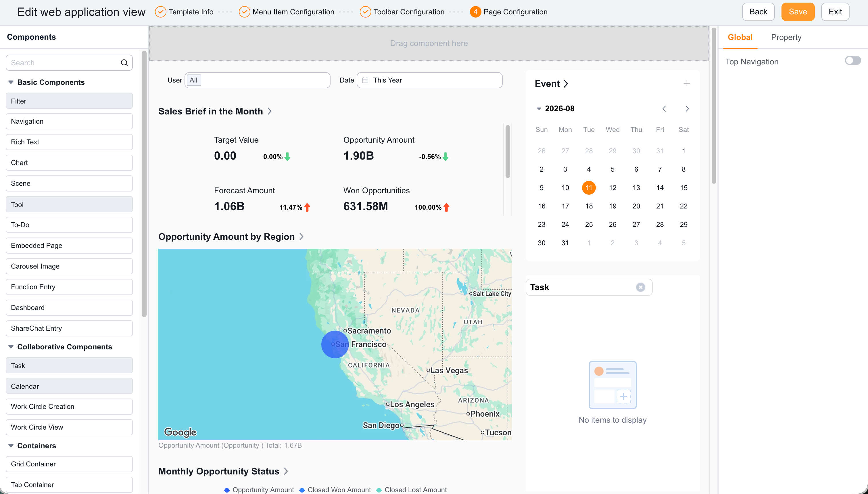Click the Exit button
The height and width of the screenshot is (494, 868).
(835, 12)
